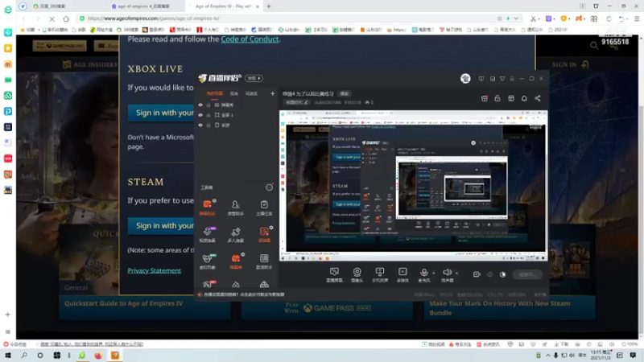Toggle visibility of the second source layer
The image size is (644, 362).
point(200,115)
